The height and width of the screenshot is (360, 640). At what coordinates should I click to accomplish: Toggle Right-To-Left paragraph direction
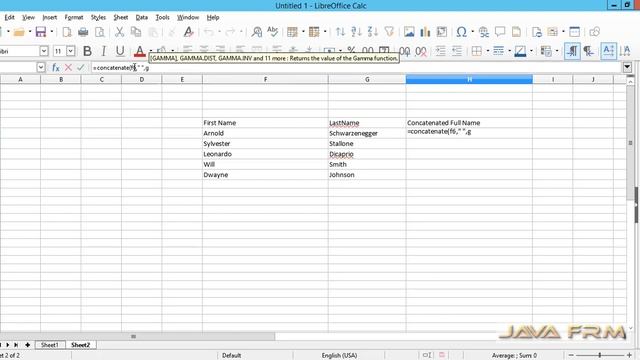(x=588, y=51)
